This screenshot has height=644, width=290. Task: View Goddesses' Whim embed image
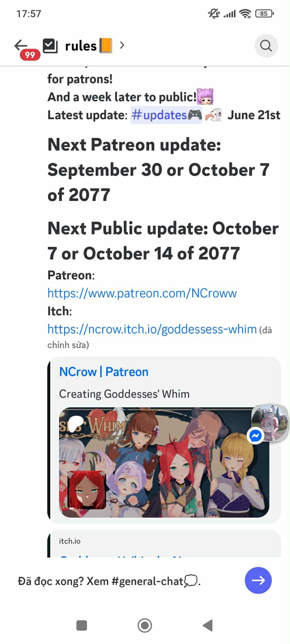click(164, 462)
